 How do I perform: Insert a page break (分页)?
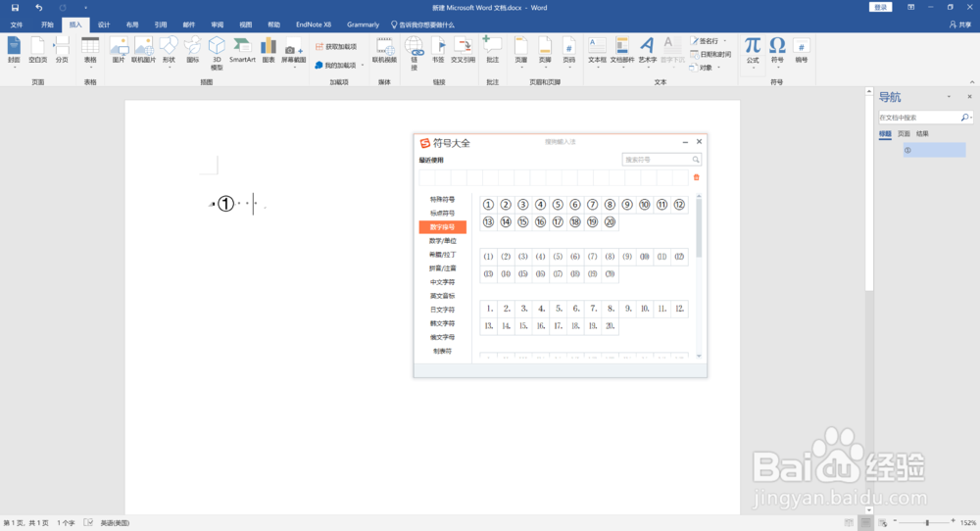click(x=61, y=51)
